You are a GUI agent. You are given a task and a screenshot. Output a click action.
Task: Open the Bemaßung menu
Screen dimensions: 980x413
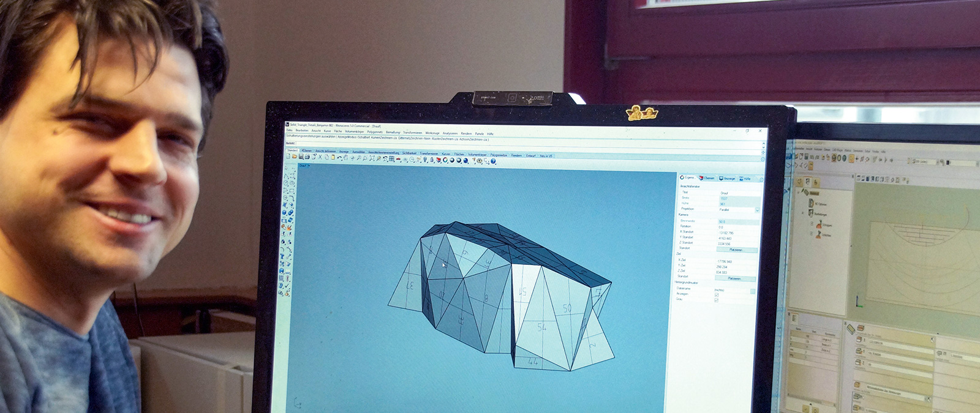tap(393, 132)
